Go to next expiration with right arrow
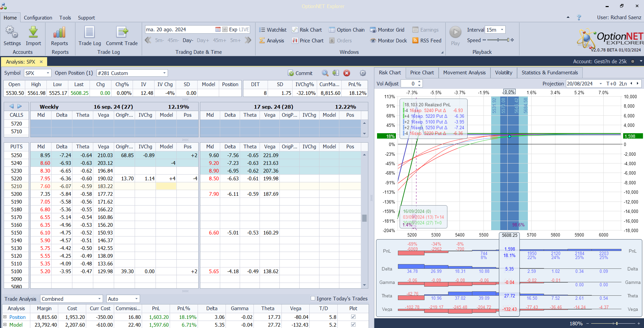644x328 pixels. pyautogui.click(x=20, y=106)
